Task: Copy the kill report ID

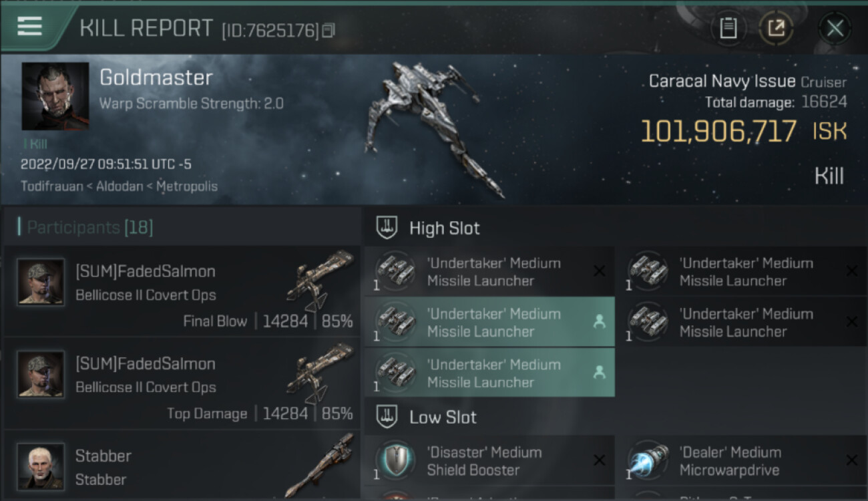Action: click(328, 31)
